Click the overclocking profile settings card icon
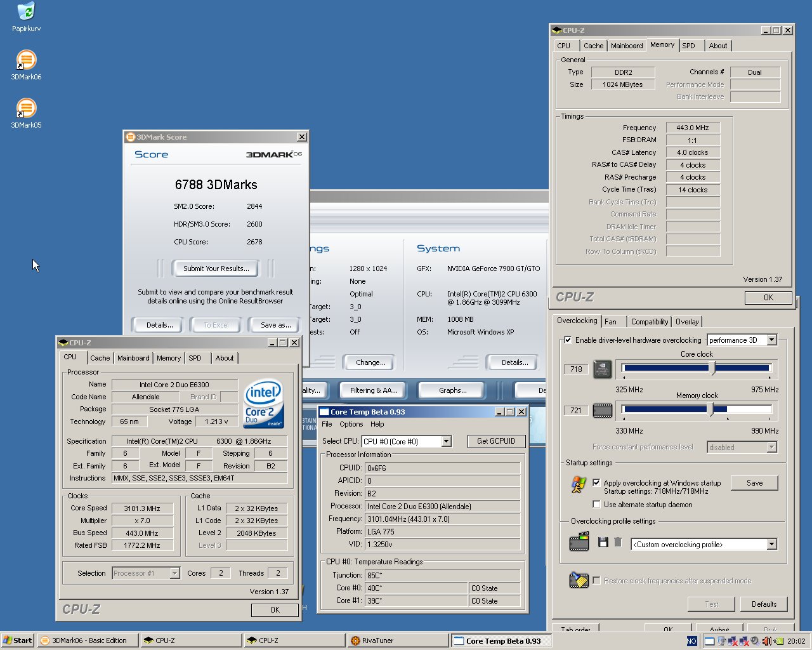 (579, 543)
